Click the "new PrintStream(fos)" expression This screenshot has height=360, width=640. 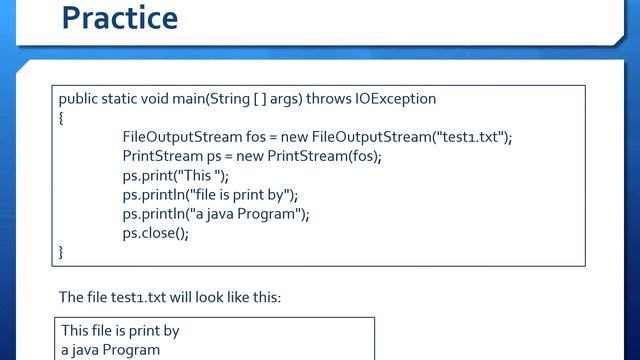[x=307, y=156]
